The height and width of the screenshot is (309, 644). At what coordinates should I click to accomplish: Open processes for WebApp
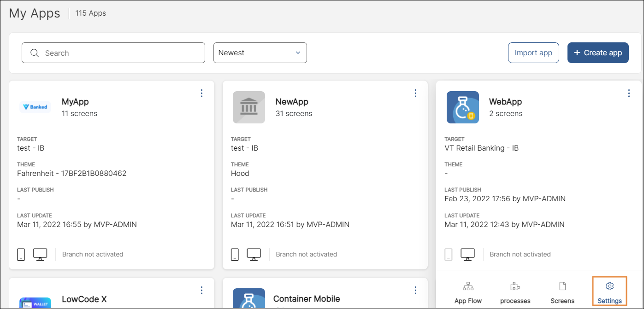click(x=515, y=292)
